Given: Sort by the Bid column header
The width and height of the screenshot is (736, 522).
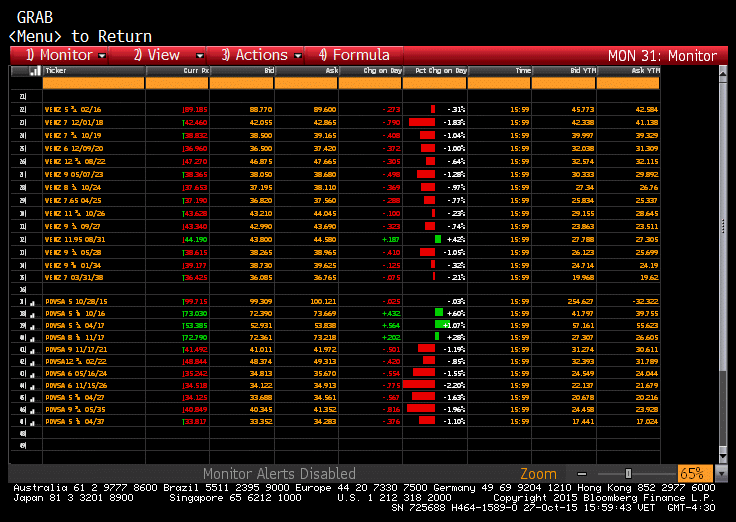Looking at the screenshot, I should click(x=242, y=71).
